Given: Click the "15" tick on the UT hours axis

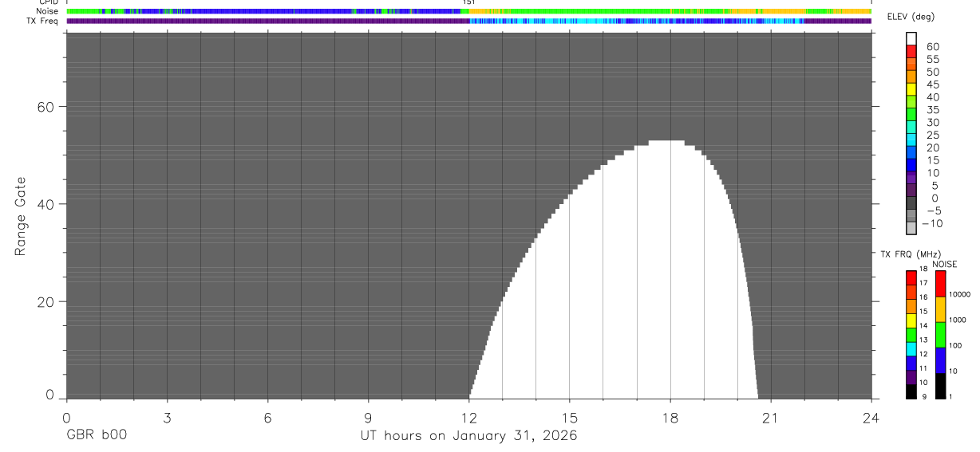Looking at the screenshot, I should point(569,417).
